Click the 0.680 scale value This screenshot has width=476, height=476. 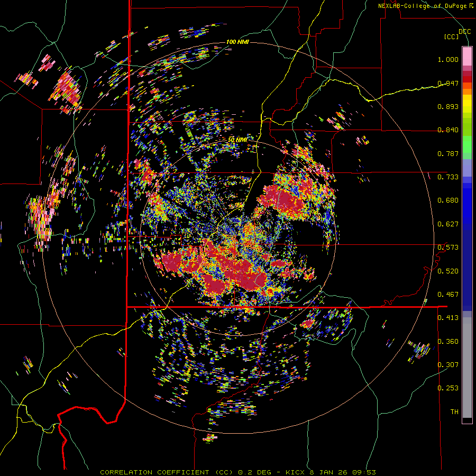(x=448, y=200)
